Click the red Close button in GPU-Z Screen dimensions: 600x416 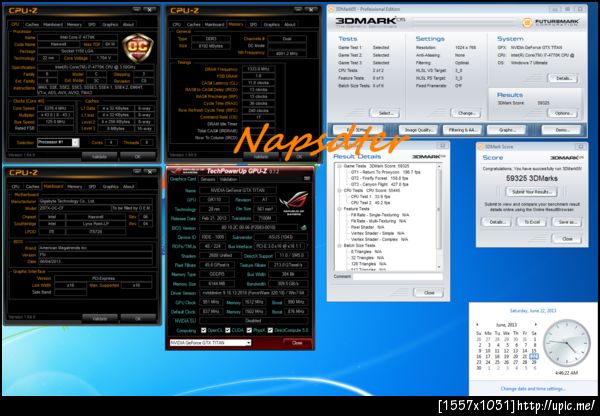click(297, 343)
